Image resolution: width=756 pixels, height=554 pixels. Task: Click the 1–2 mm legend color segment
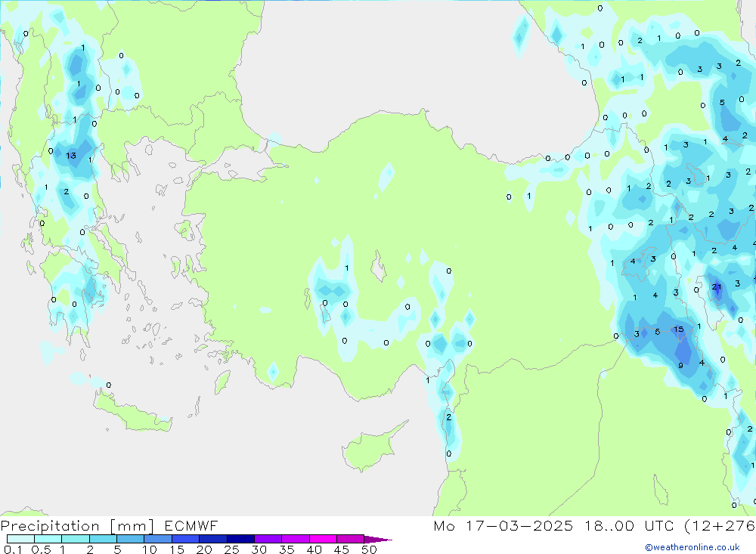(x=76, y=539)
